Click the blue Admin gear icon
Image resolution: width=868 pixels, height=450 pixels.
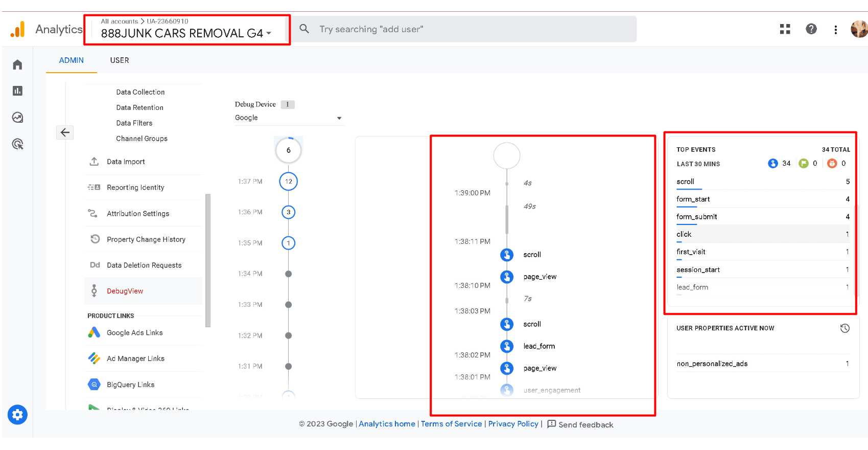click(17, 415)
